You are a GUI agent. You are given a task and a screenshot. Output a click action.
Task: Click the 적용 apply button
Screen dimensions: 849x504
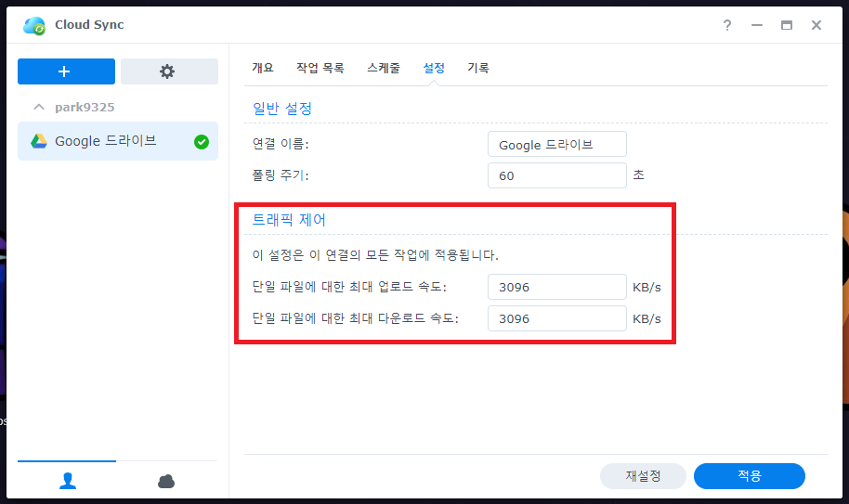[x=749, y=476]
